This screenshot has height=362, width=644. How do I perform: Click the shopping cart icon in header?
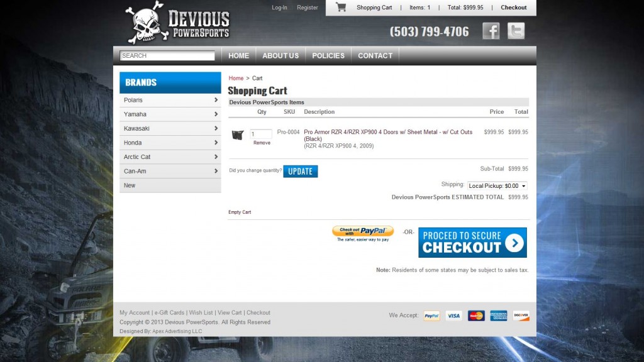tap(341, 8)
